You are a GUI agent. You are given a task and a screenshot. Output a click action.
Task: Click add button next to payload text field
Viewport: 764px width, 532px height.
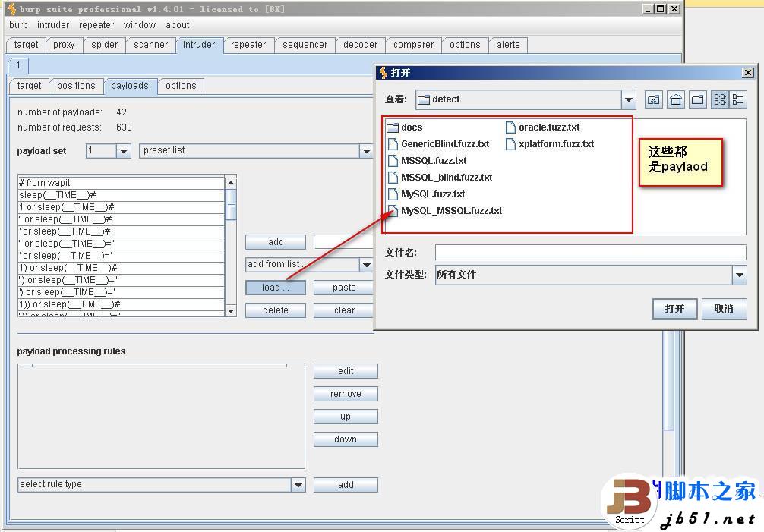click(275, 242)
